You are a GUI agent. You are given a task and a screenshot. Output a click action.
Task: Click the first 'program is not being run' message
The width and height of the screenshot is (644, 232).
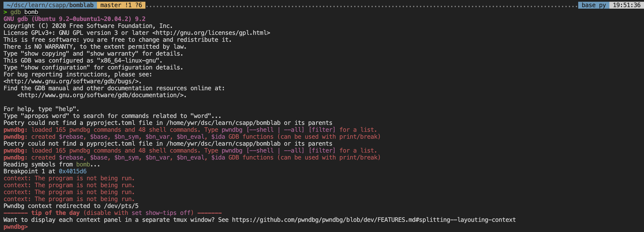[x=84, y=178]
